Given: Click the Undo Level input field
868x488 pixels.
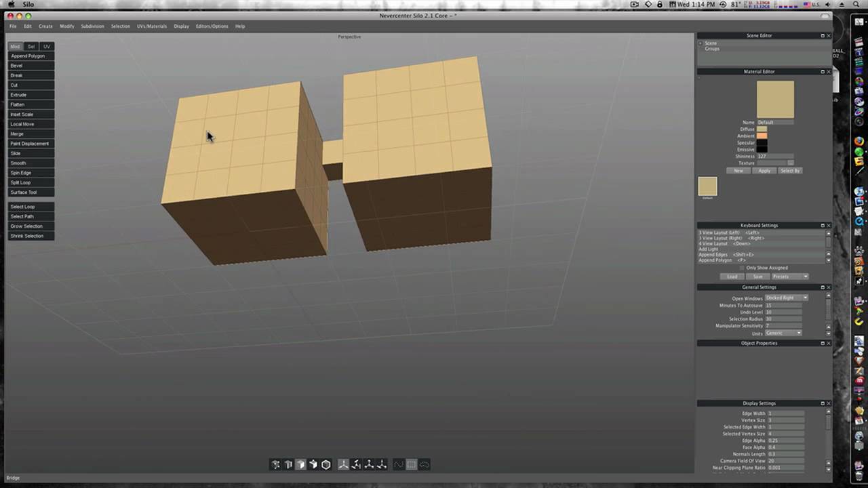Looking at the screenshot, I should point(783,312).
